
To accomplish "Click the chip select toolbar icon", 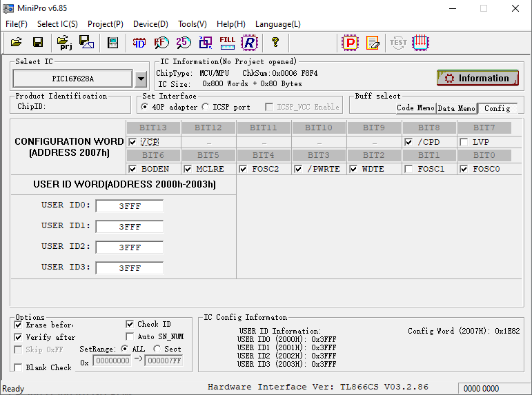I will (112, 43).
